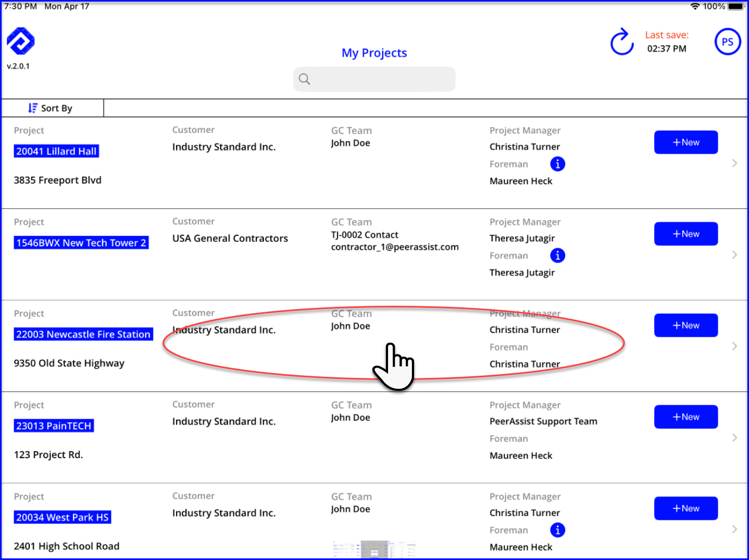Open the Sort By menu
749x560 pixels.
click(53, 108)
